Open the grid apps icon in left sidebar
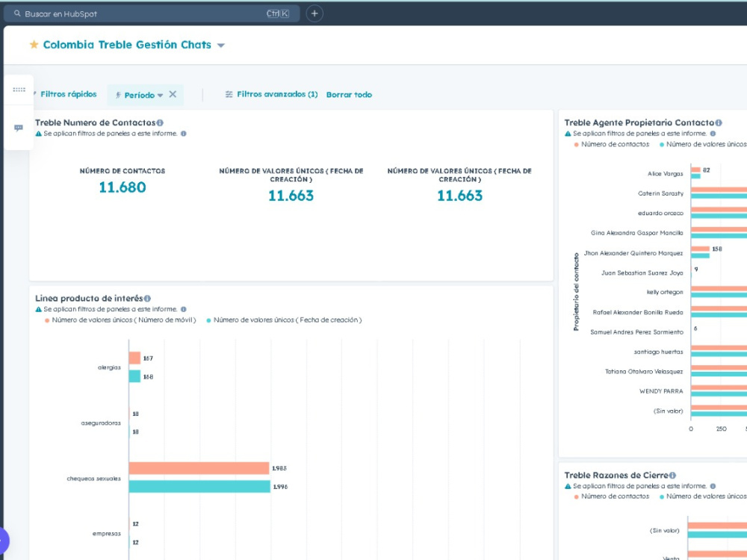The height and width of the screenshot is (560, 747). tap(19, 90)
